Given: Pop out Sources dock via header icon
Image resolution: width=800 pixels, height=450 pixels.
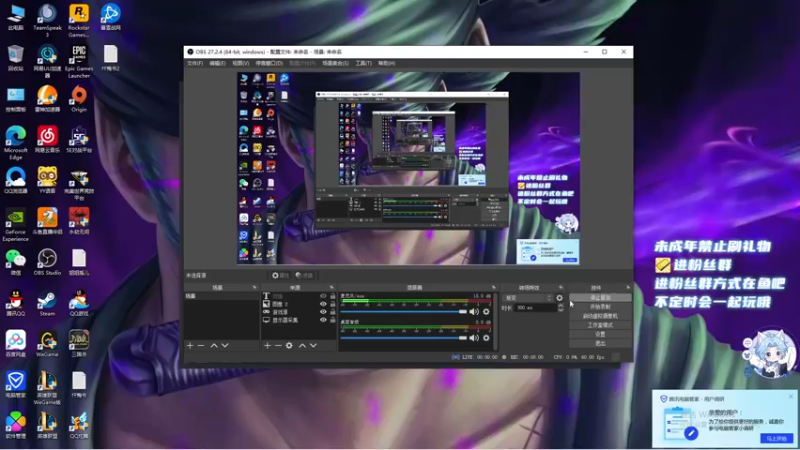Looking at the screenshot, I should tap(331, 288).
